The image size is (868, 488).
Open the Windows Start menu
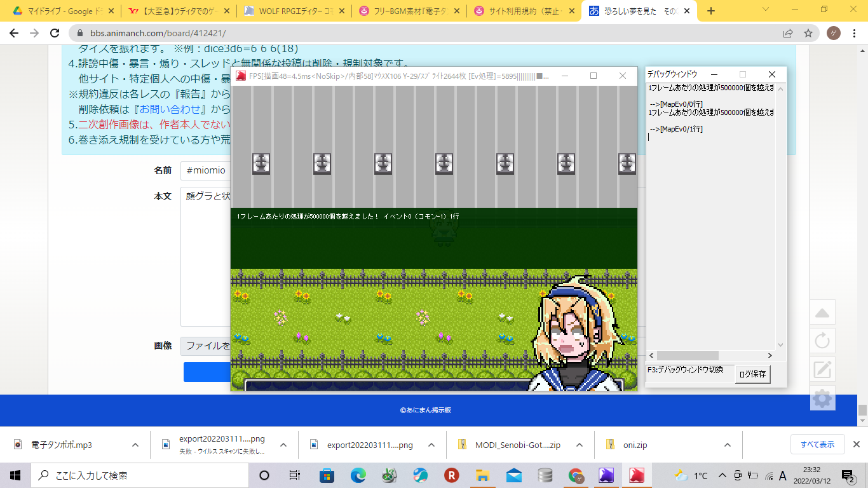point(15,475)
